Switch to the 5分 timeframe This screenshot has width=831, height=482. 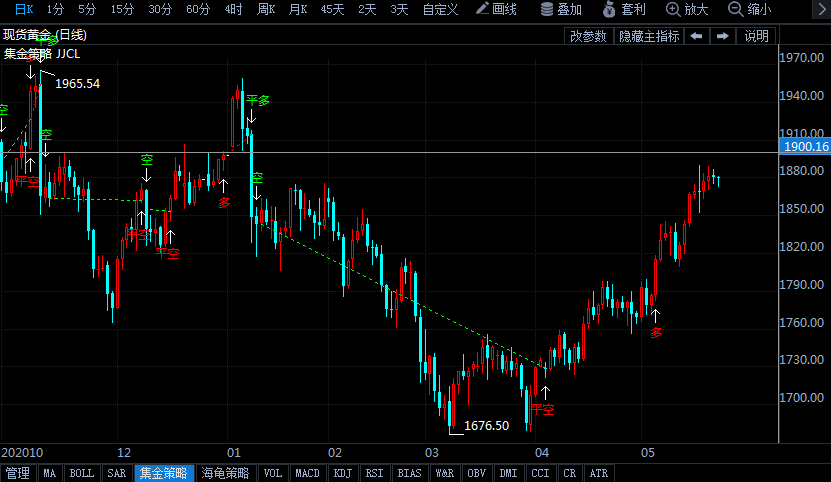pos(87,9)
